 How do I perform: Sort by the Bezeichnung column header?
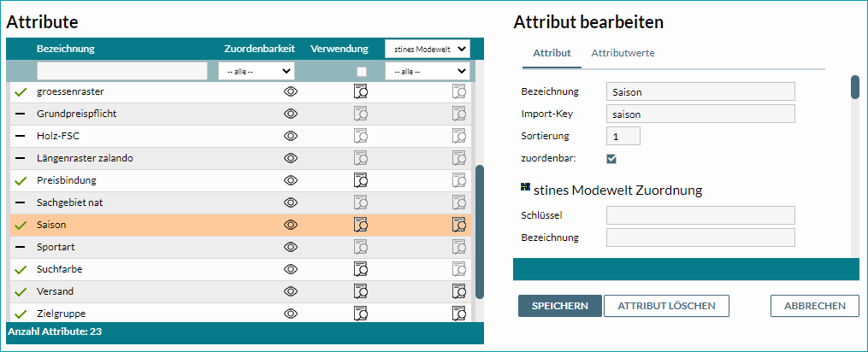pyautogui.click(x=66, y=49)
